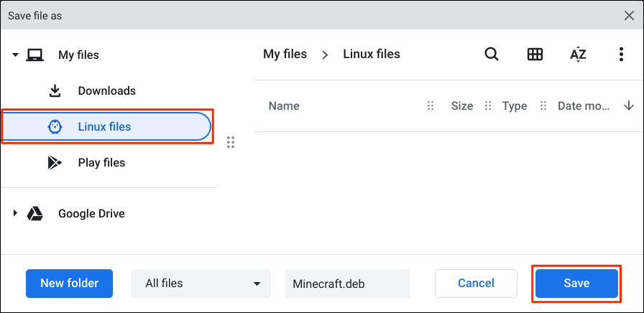Viewport: 644px width, 313px height.
Task: Collapse the My files tree
Action: pos(15,55)
